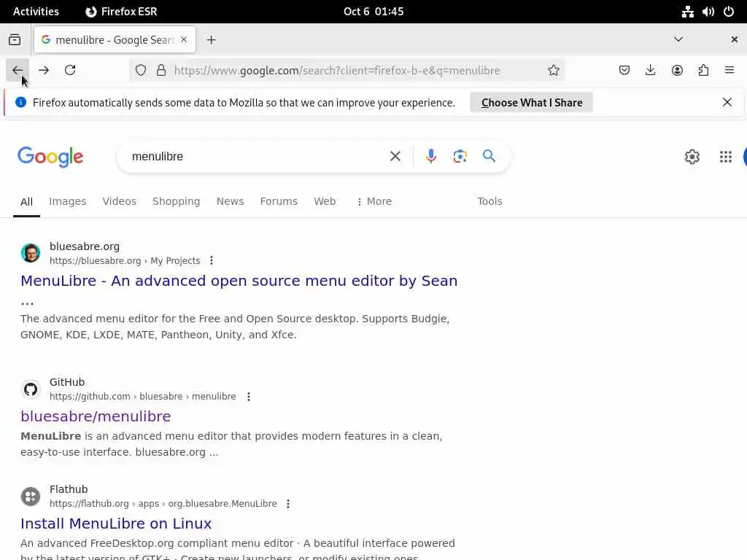Screen dimensions: 747x560
Task: Reload the current page
Action: (70, 71)
